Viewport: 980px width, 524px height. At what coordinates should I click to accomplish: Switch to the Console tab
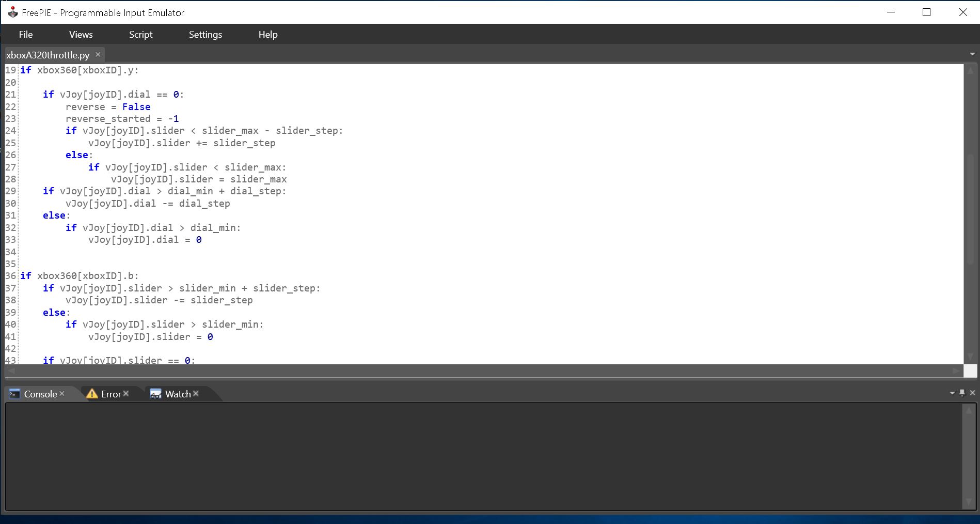[x=40, y=394]
